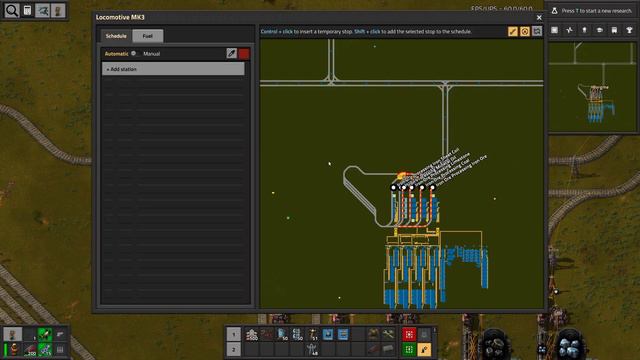This screenshot has height=360, width=640.
Task: Select quickbar row 2 button
Action: (x=233, y=349)
